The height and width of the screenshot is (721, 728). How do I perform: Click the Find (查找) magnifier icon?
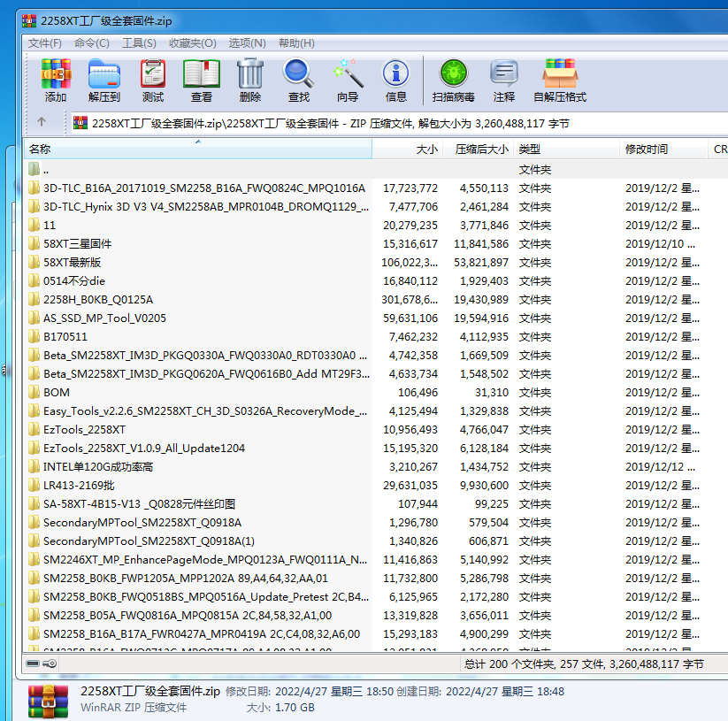299,80
